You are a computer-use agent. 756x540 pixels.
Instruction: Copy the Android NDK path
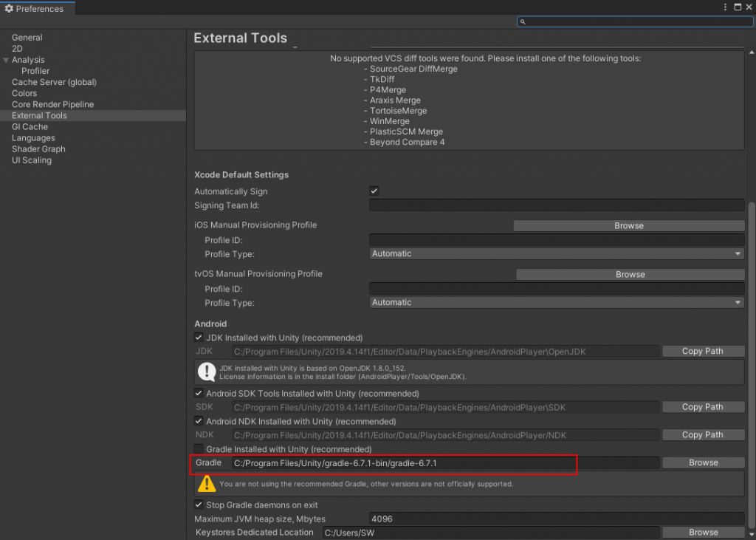click(x=703, y=435)
